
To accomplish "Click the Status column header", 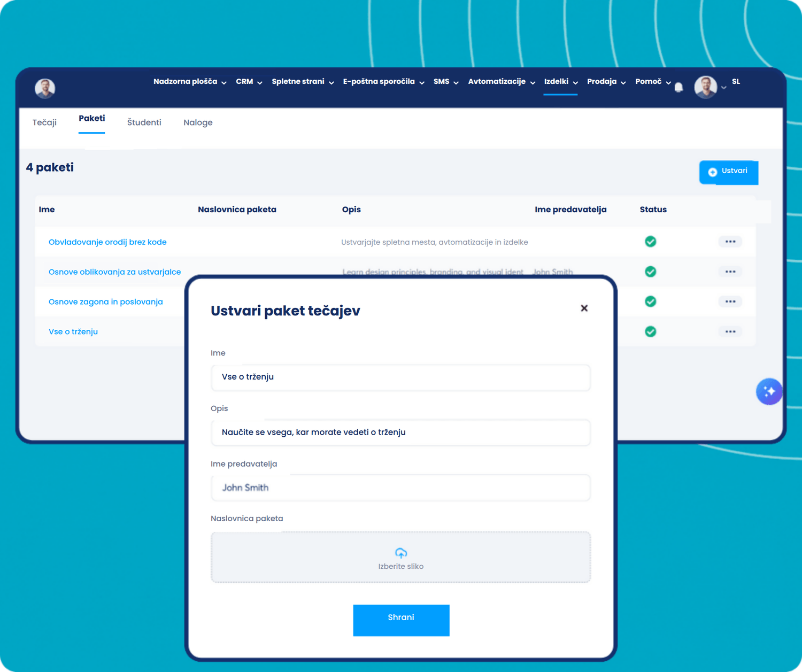I will (x=653, y=210).
